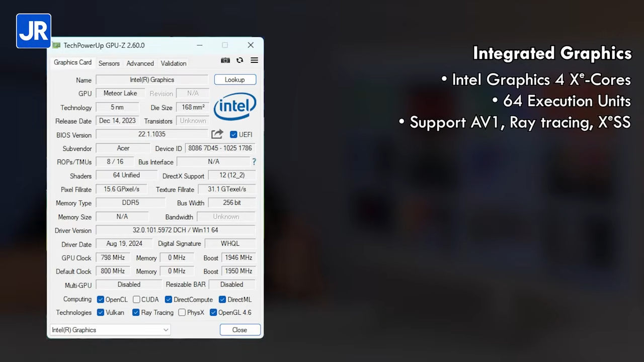The height and width of the screenshot is (362, 644).
Task: Click the BIOS Version field 22.1.1035
Action: tap(152, 134)
